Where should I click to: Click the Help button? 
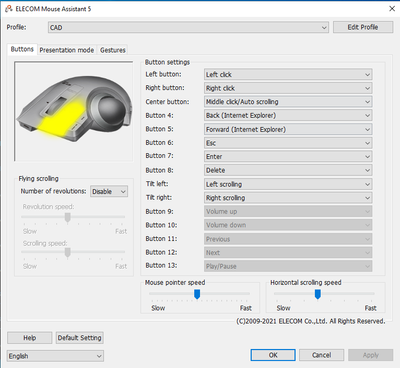(30, 338)
